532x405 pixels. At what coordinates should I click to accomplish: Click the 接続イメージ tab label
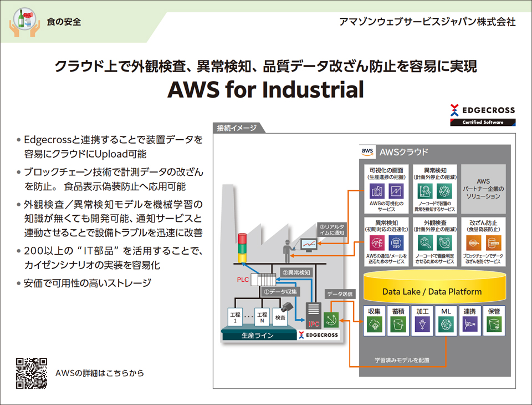pos(237,128)
